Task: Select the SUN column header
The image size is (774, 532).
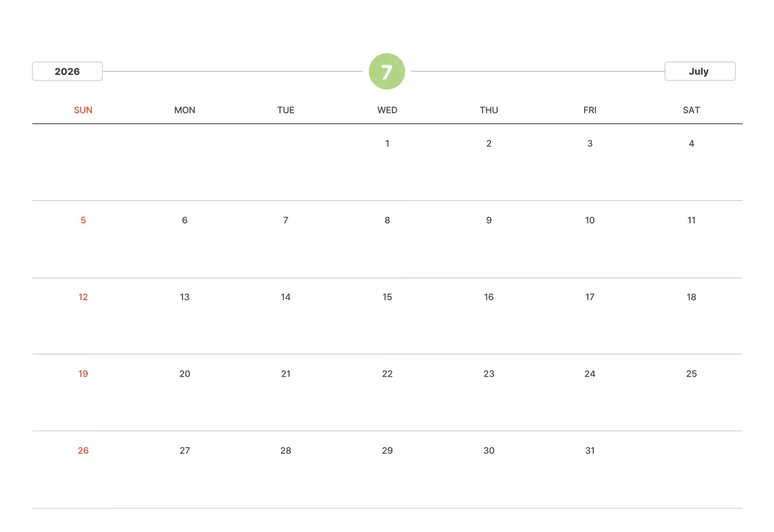Action: (83, 110)
